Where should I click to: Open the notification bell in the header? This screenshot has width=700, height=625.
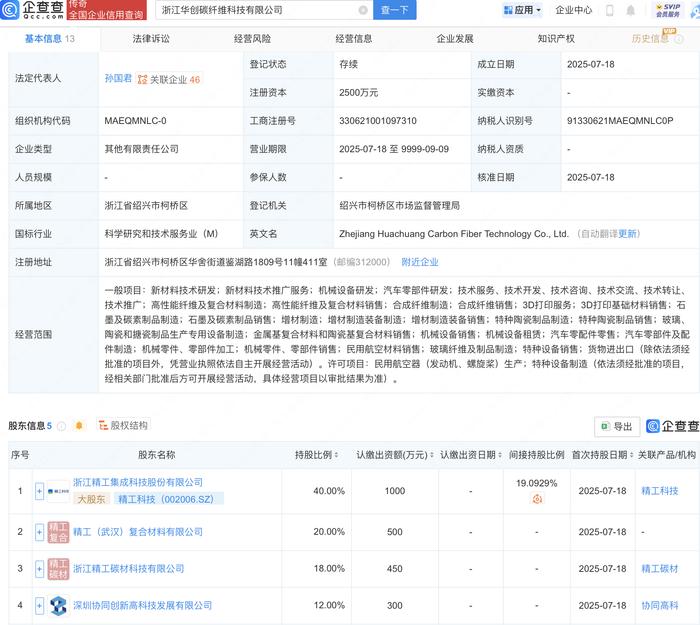point(630,10)
